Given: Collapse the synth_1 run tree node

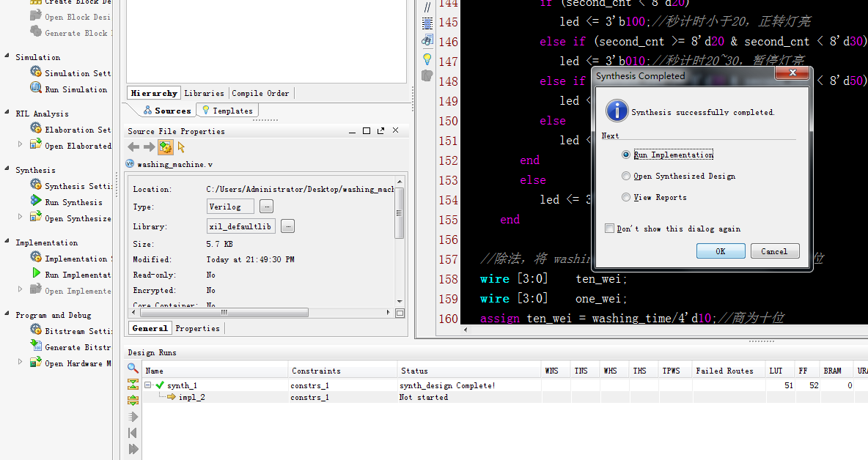Looking at the screenshot, I should coord(148,385).
